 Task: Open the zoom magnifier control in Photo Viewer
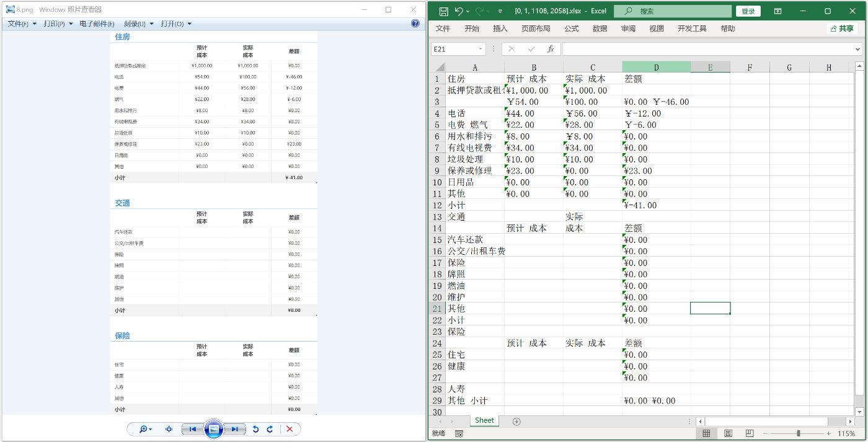coord(146,429)
